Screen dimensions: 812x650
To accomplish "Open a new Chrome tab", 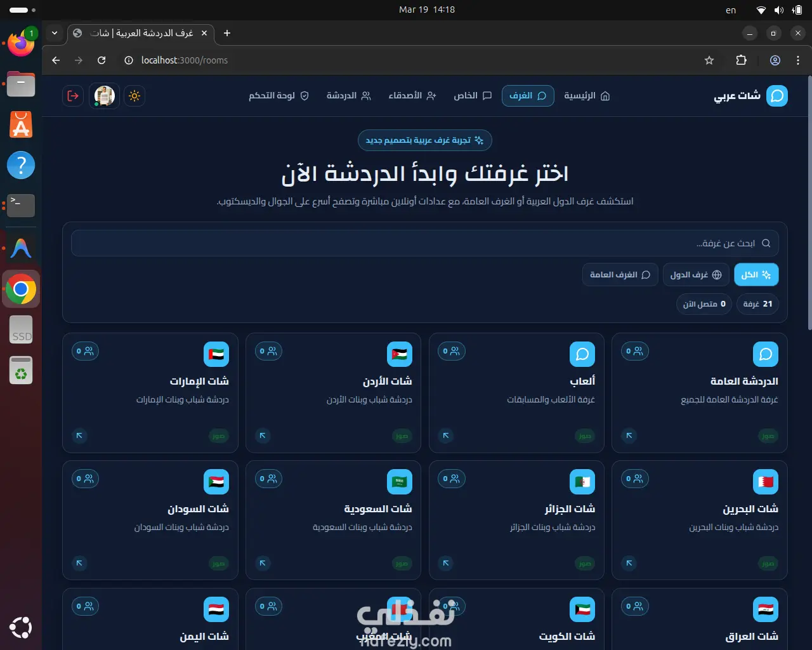I will coord(227,33).
